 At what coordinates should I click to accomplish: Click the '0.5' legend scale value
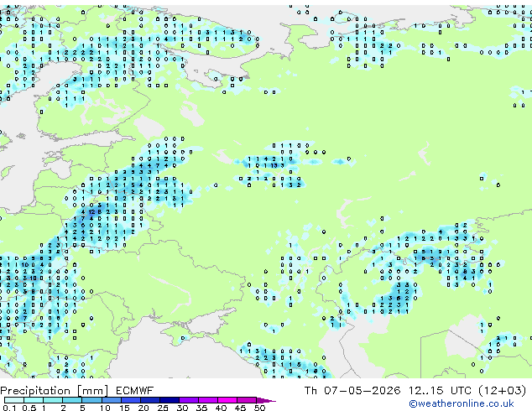pyautogui.click(x=29, y=408)
